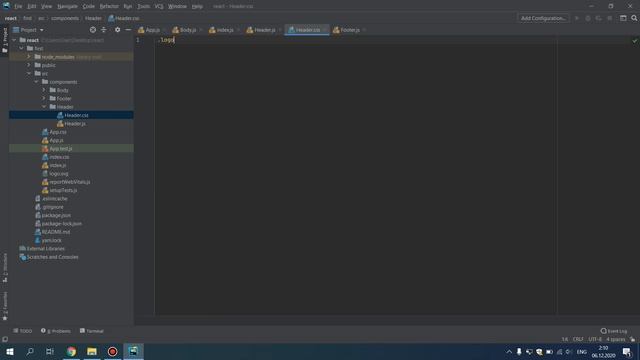The height and width of the screenshot is (360, 640).
Task: Select App.test.js in the project tree
Action: 61,149
